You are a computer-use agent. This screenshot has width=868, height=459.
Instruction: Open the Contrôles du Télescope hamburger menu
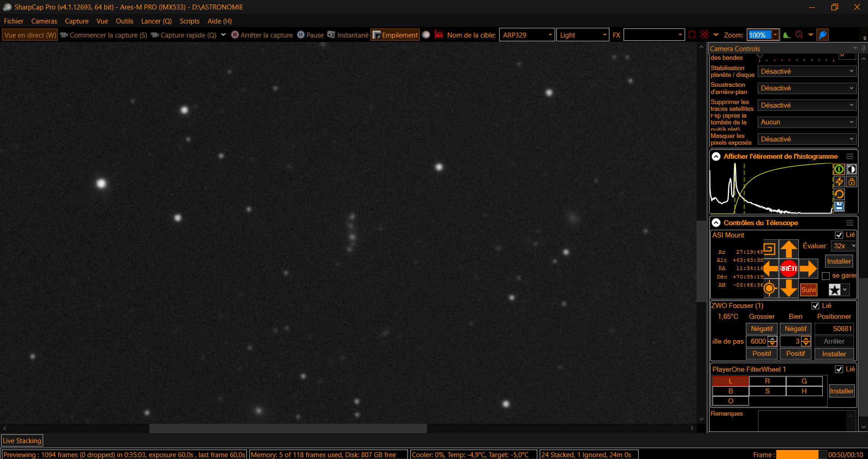850,223
